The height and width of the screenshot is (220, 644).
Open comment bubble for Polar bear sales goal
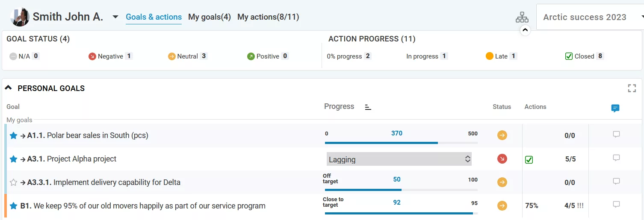[616, 135]
